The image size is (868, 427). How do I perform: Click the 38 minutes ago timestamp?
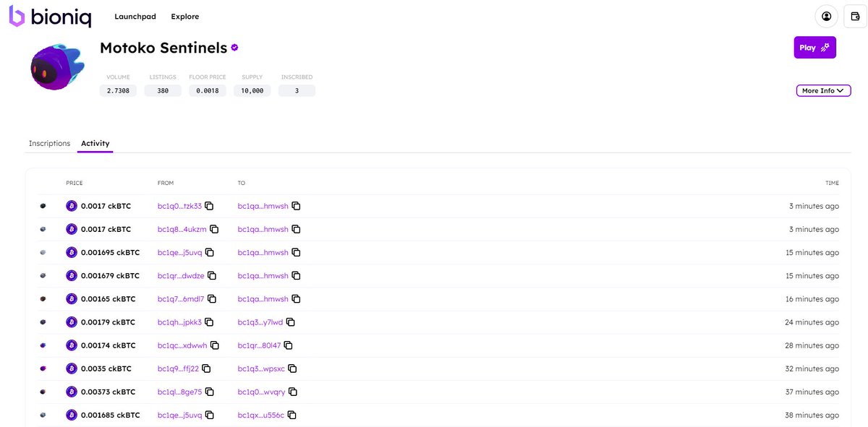[812, 415]
